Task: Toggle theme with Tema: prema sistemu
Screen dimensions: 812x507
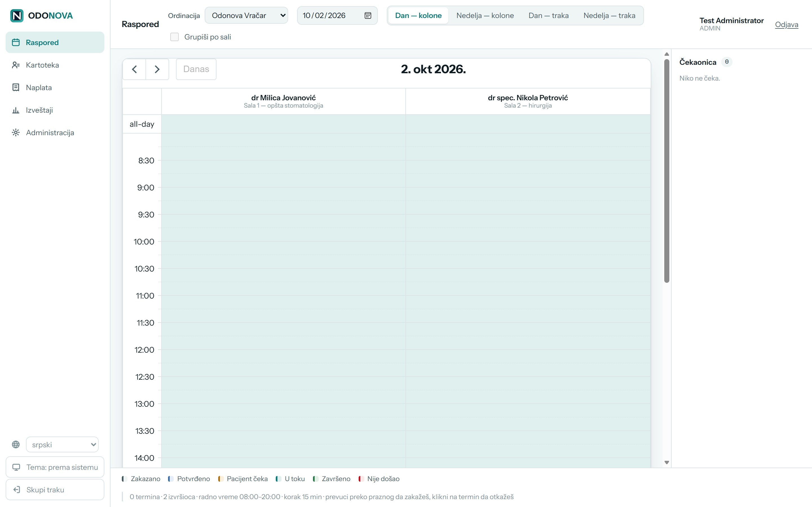Action: tap(55, 467)
